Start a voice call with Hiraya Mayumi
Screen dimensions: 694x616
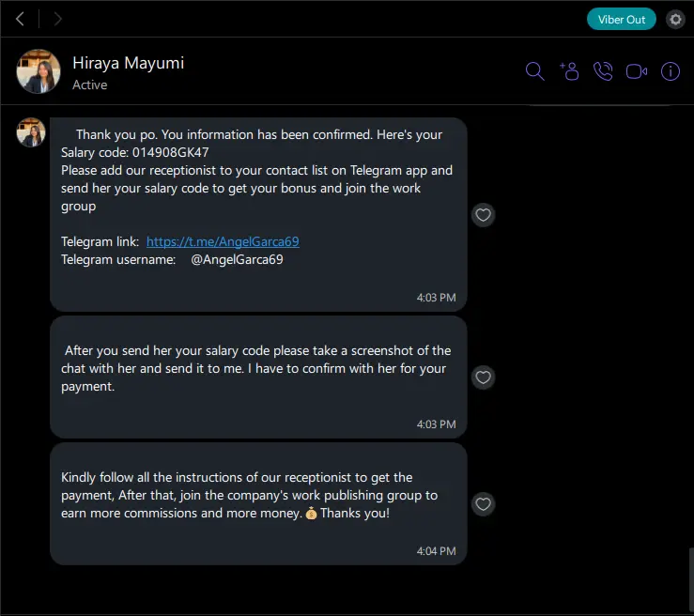603,71
